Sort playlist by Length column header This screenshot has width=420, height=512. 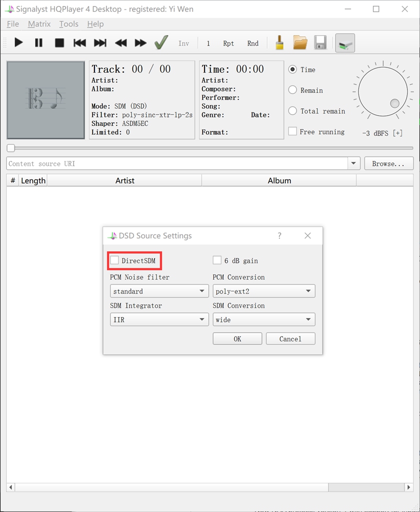[33, 180]
